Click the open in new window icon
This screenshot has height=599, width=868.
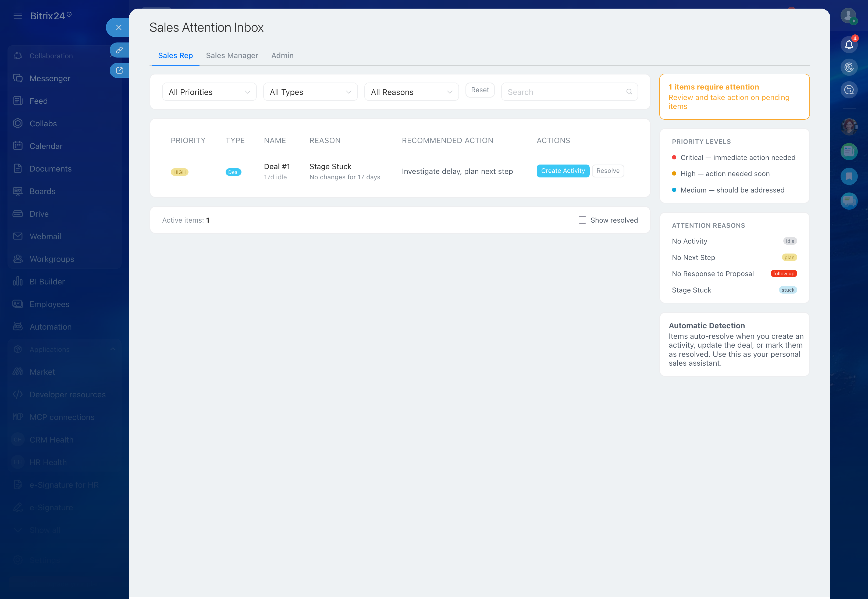coord(119,70)
